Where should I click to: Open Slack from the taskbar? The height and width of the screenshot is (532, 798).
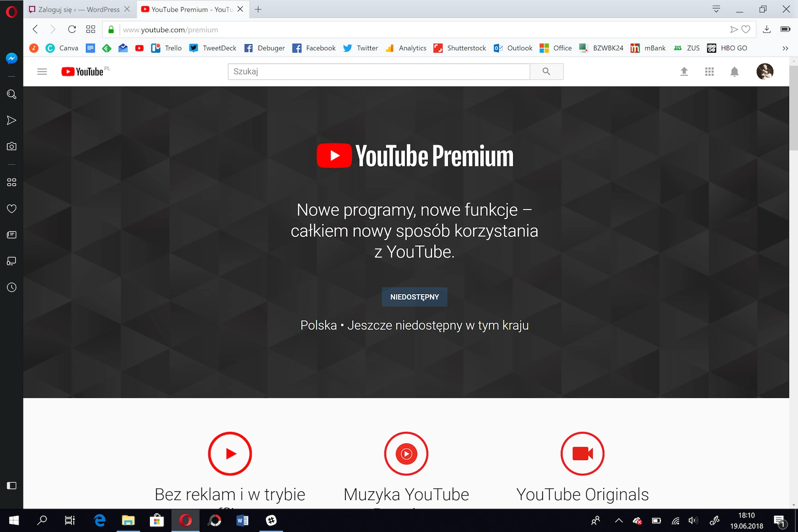pos(271,520)
